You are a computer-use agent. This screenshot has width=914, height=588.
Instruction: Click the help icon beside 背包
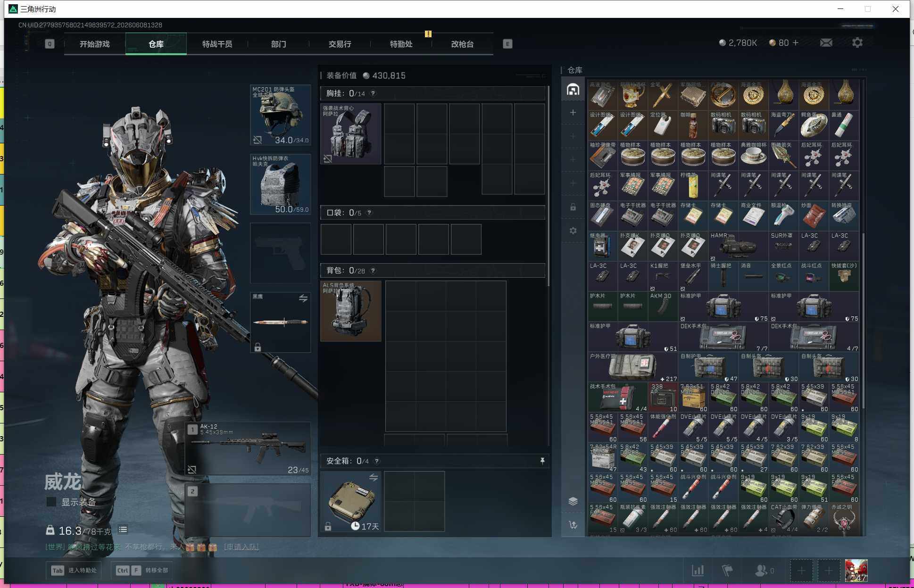tap(373, 271)
